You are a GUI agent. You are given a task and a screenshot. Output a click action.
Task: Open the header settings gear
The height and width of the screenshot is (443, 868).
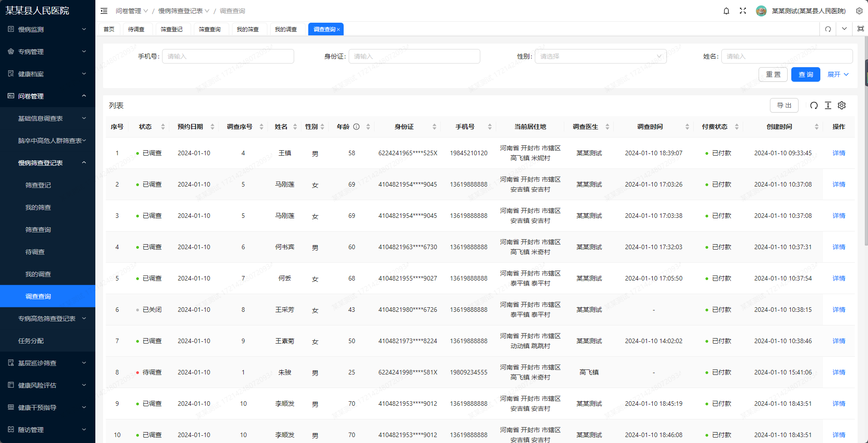pos(859,11)
